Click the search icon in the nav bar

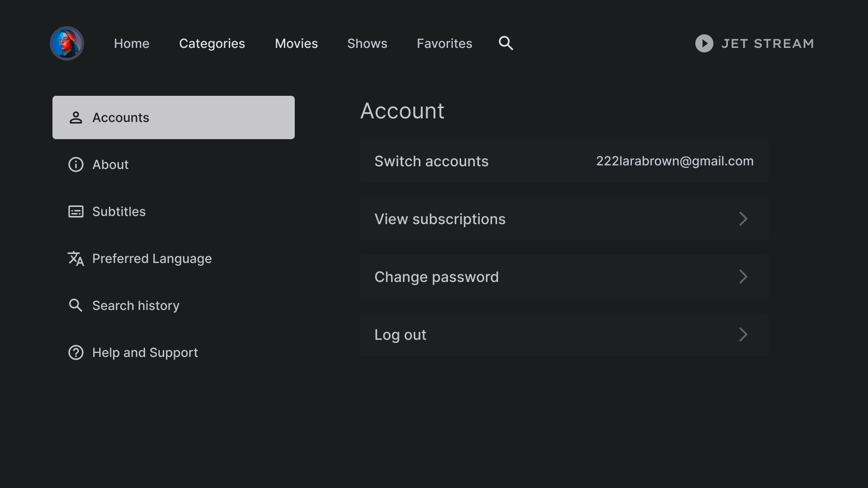click(505, 43)
